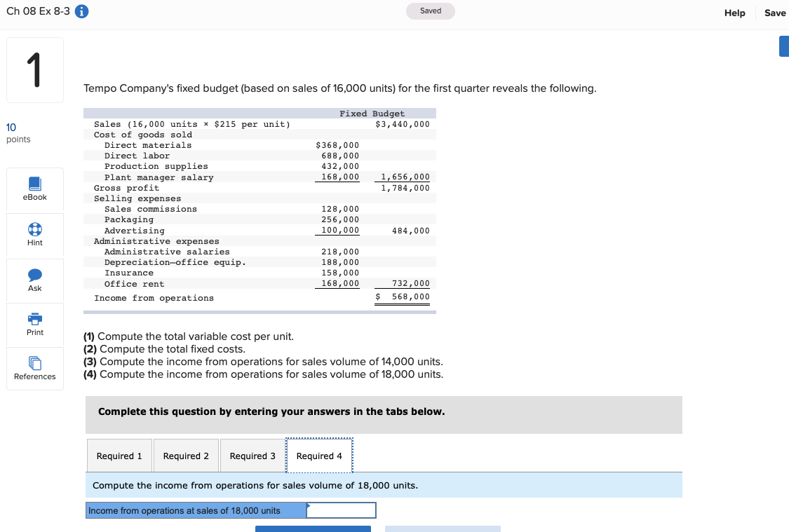Switch to the Required 2 tab
This screenshot has height=532, width=789.
tap(185, 455)
